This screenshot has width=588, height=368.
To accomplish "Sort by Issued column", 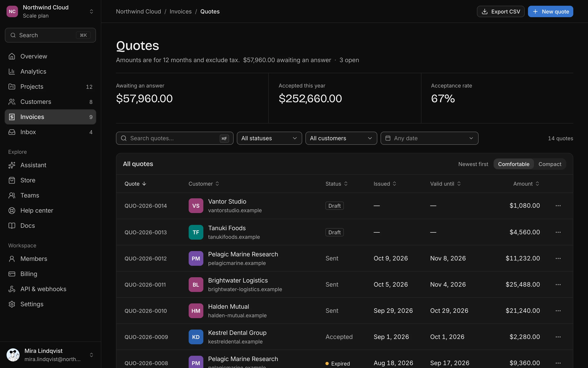I will tap(385, 184).
